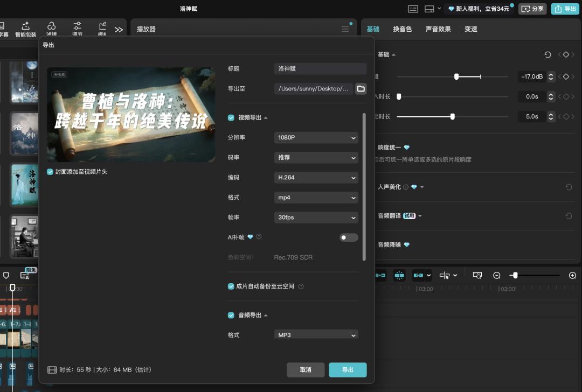582x392 pixels.
Task: Select the cursor/split tool on timeline toolbar
Action: point(444,275)
